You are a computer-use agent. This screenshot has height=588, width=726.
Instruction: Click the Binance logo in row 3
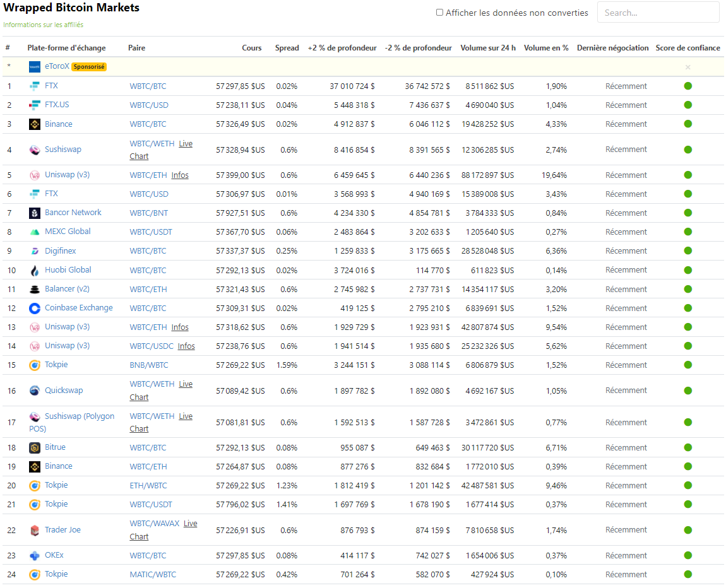pyautogui.click(x=34, y=124)
